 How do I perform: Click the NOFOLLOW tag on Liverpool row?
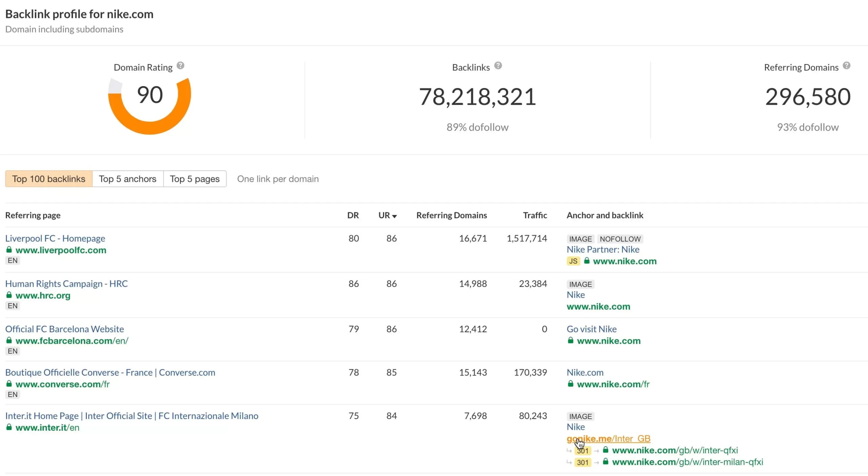click(620, 239)
